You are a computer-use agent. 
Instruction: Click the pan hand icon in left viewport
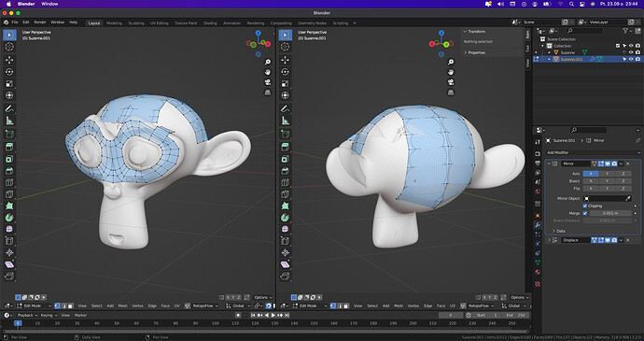(268, 72)
